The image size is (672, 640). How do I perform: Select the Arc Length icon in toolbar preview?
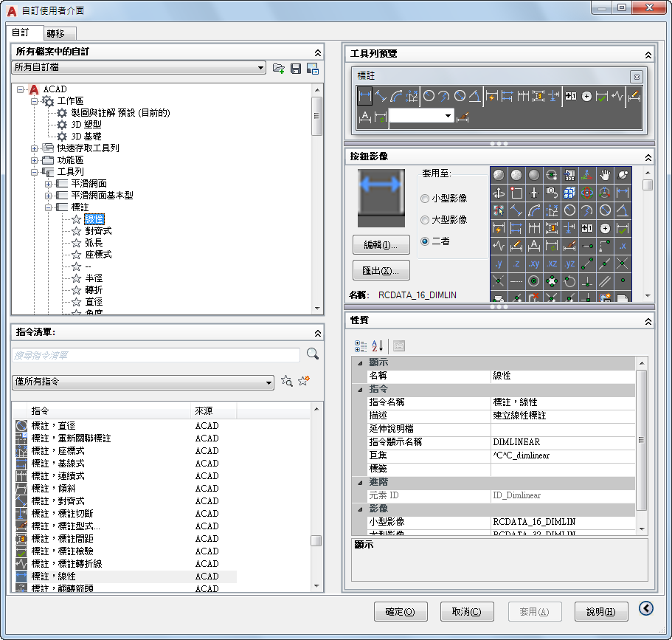point(396,96)
